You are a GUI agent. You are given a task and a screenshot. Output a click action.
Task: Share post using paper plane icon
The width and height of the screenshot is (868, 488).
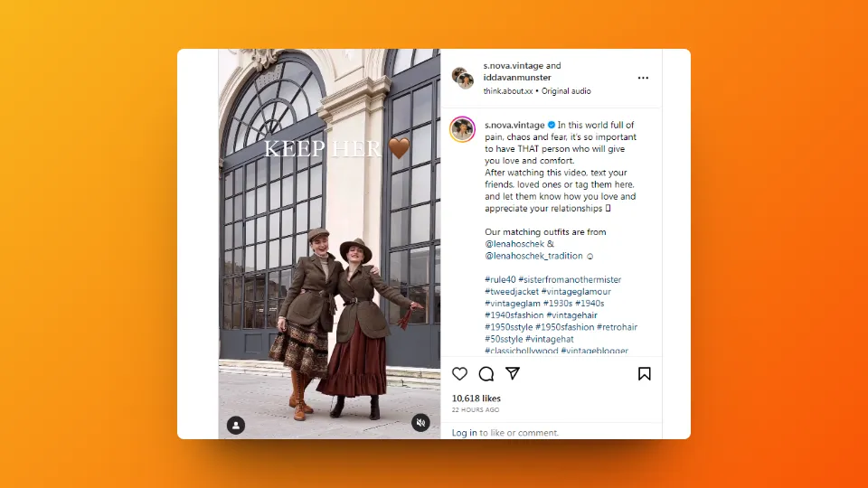pos(513,373)
